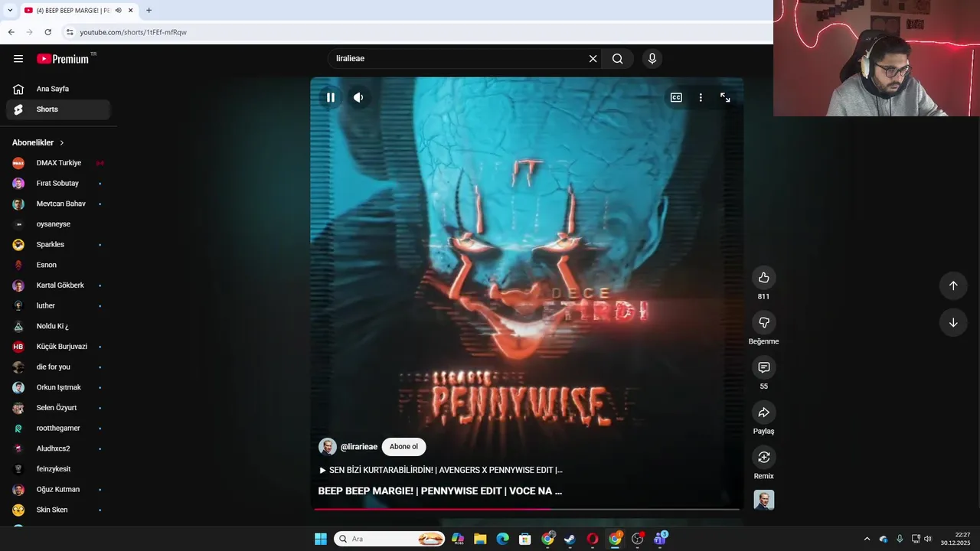Open comments with 55 count
Image resolution: width=980 pixels, height=551 pixels.
click(x=763, y=367)
